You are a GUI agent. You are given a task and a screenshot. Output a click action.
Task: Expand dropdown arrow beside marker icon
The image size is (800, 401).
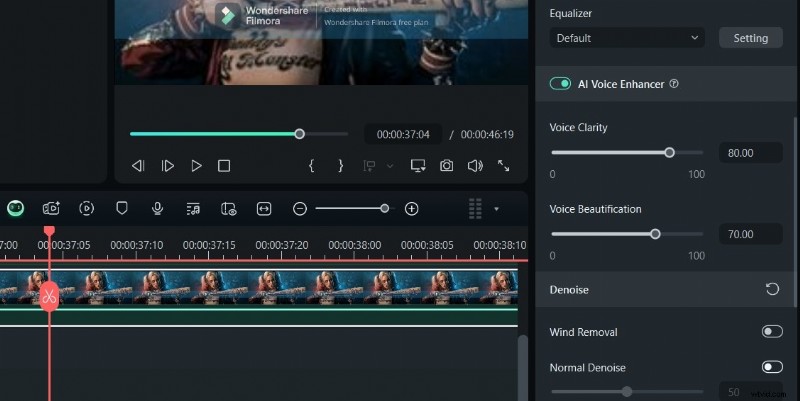tap(390, 166)
